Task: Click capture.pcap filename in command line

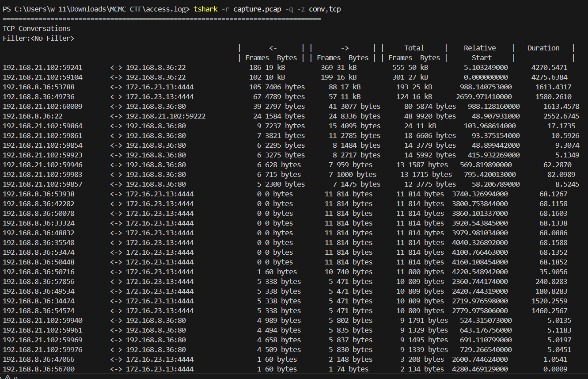Action: [257, 9]
